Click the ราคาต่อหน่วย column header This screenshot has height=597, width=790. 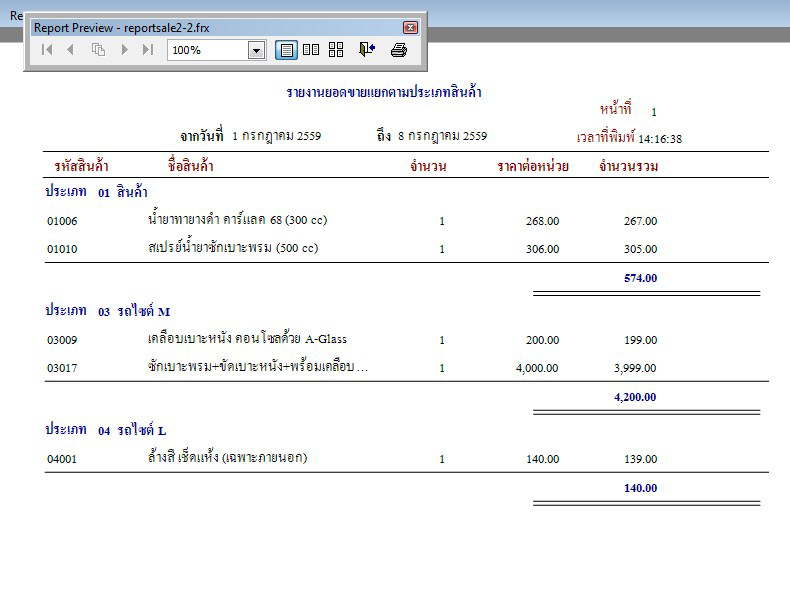[x=533, y=166]
